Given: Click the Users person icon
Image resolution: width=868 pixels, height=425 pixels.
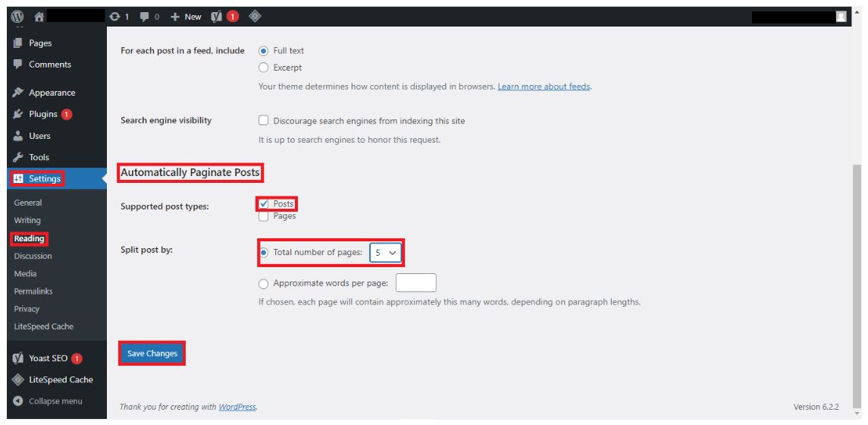Looking at the screenshot, I should click(x=17, y=136).
